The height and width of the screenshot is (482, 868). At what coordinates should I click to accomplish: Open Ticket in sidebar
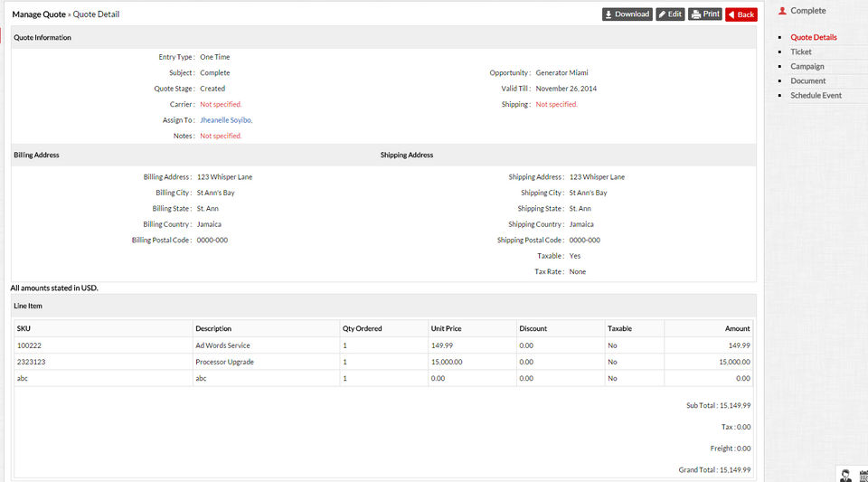[x=800, y=52]
